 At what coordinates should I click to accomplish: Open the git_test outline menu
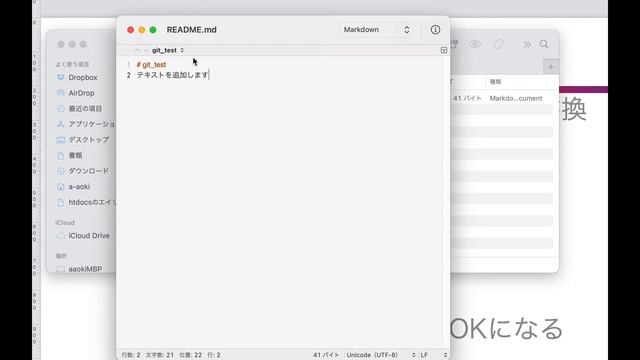168,50
